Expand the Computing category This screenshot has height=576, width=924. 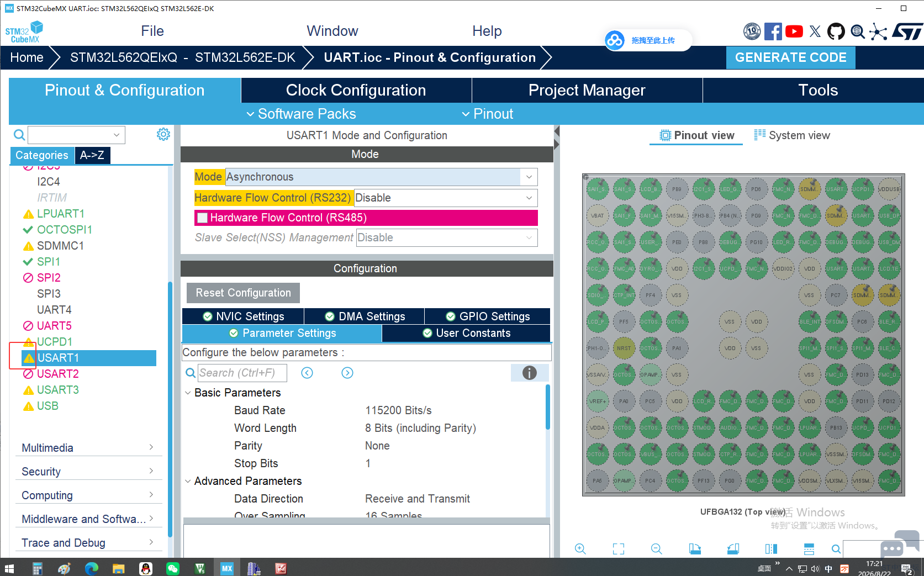88,495
